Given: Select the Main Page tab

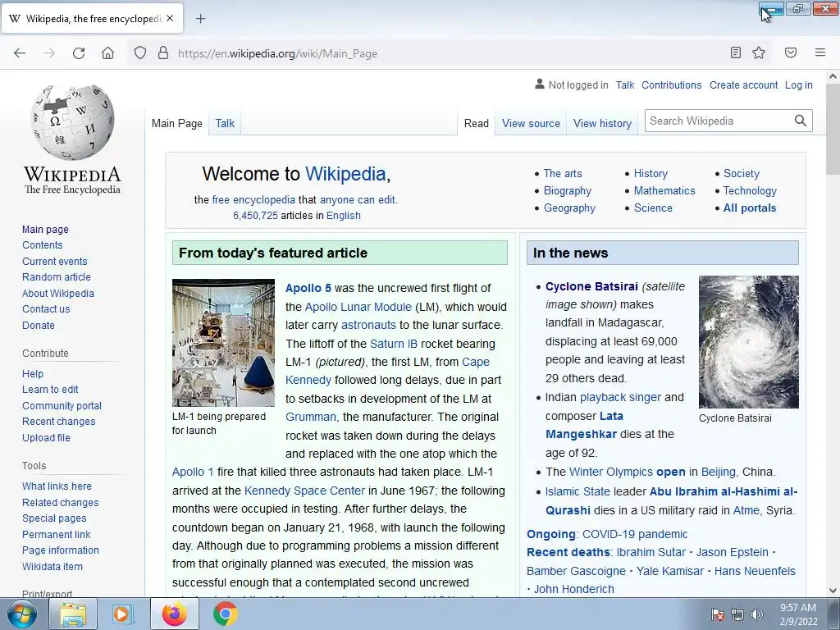Looking at the screenshot, I should pos(177,123).
